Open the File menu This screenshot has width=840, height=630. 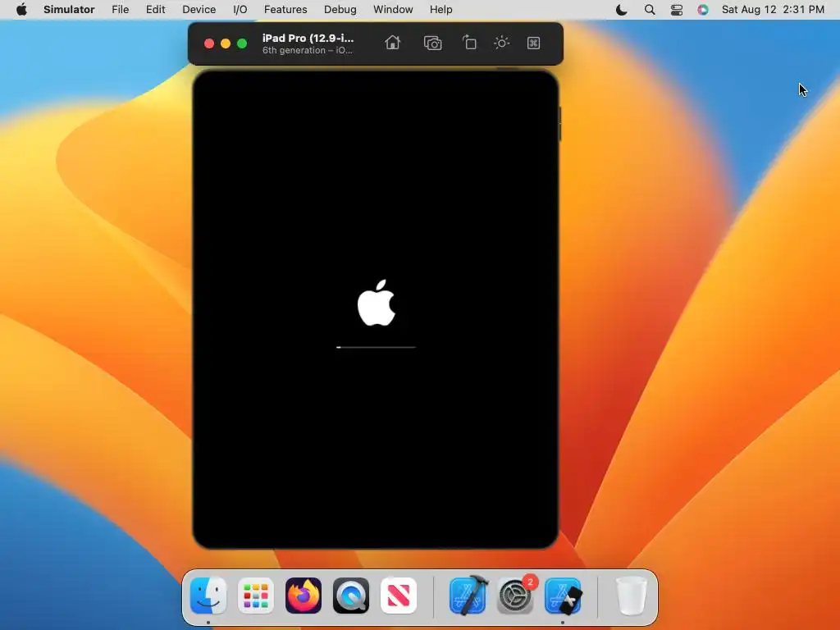point(120,10)
